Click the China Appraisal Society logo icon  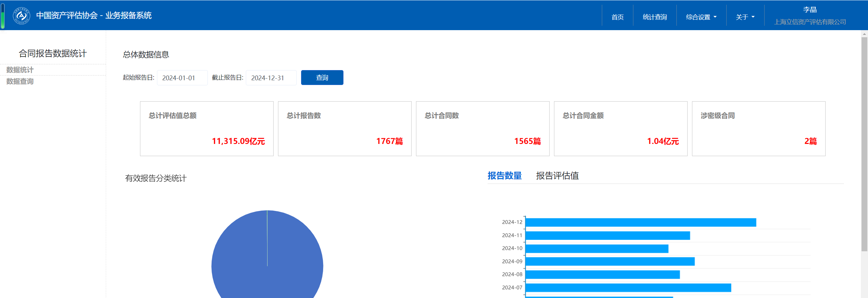[x=21, y=16]
